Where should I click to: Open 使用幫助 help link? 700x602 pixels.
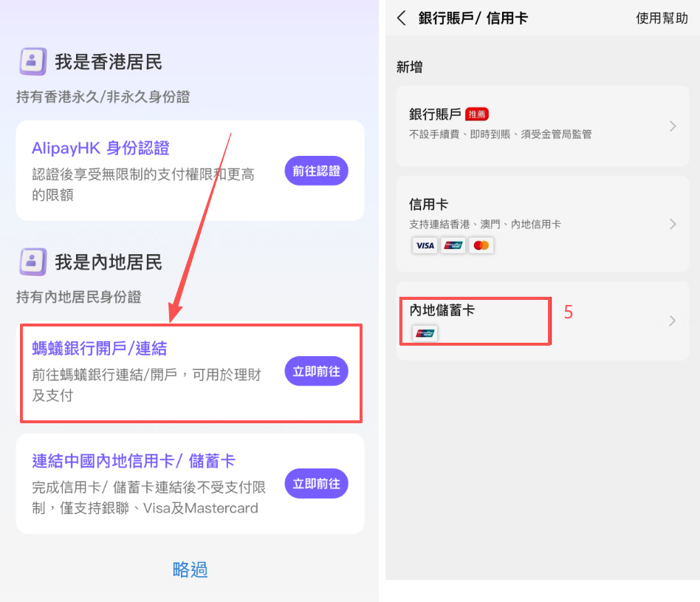point(662,18)
